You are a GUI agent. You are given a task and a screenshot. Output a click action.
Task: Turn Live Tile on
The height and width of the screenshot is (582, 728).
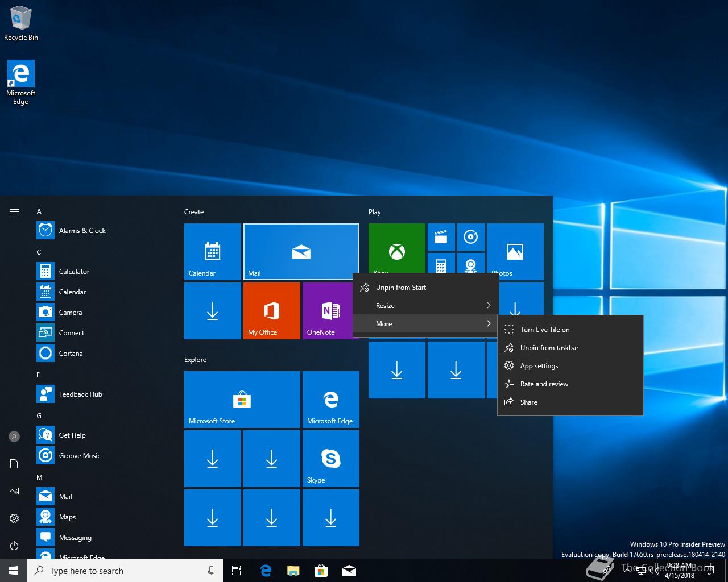coord(570,330)
